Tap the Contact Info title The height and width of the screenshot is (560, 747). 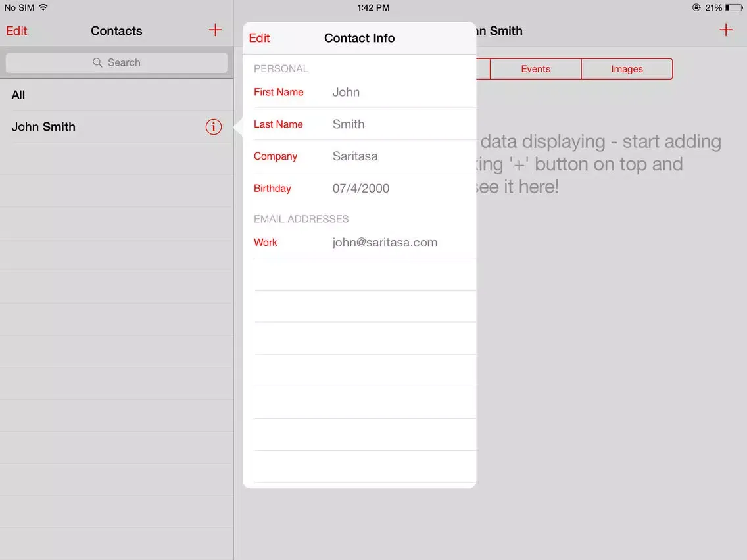(359, 38)
